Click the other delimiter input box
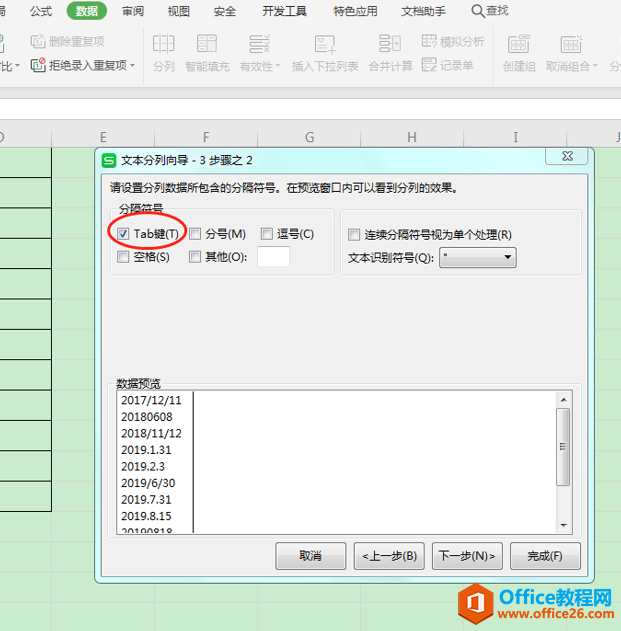 [x=273, y=257]
